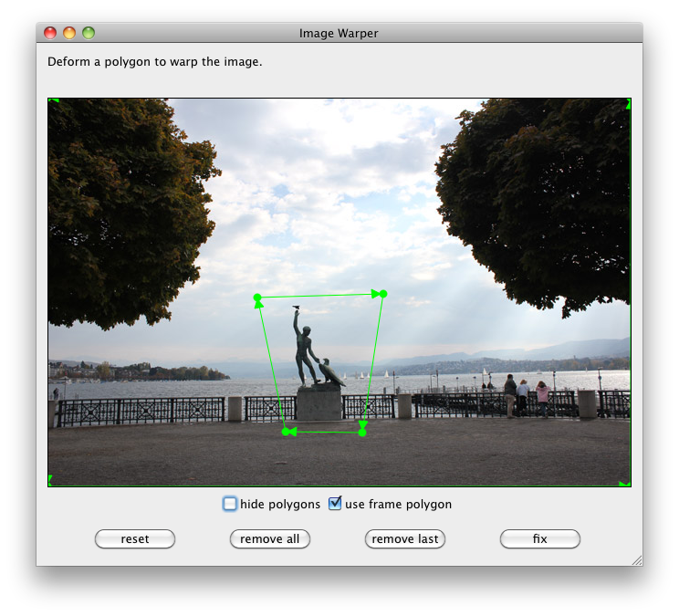Uncheck the use frame polygon checkbox
679x616 pixels.
[335, 504]
